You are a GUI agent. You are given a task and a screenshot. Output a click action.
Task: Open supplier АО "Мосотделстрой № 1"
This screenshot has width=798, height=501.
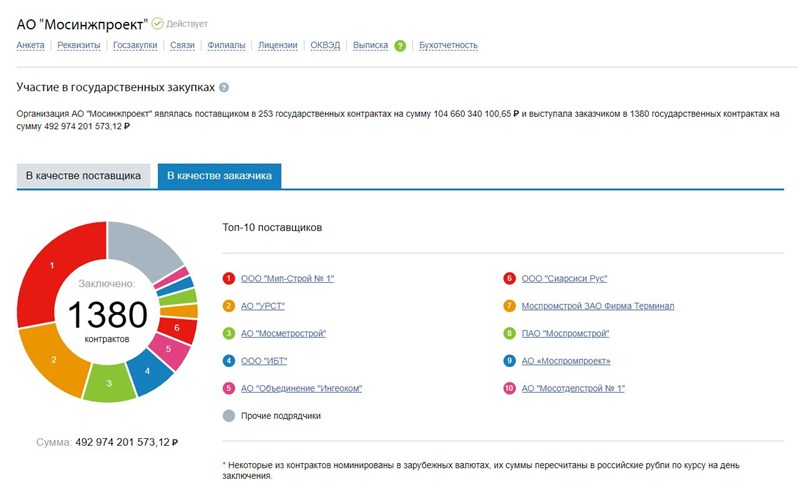point(573,388)
